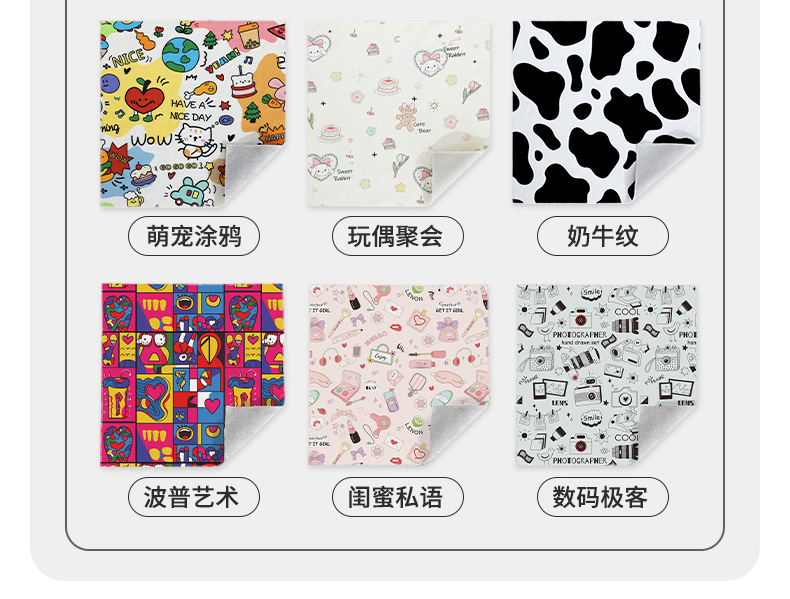Click the teddy bear icon on cream cloth

pyautogui.click(x=406, y=116)
